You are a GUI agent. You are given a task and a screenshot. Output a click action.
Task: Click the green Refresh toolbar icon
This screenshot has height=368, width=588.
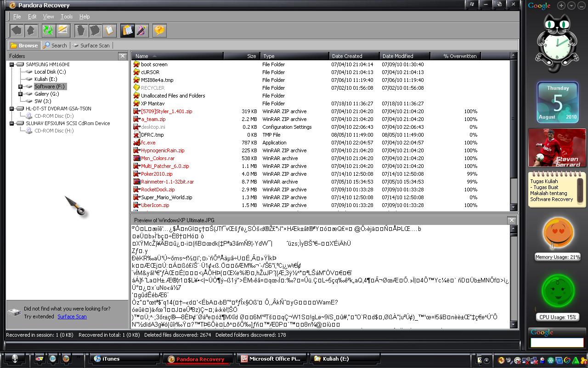(48, 30)
